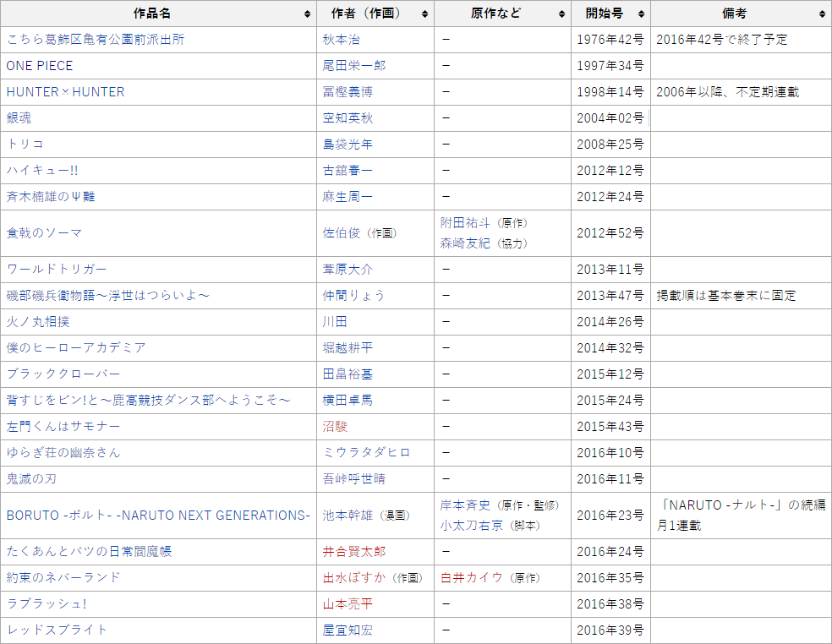
Task: Open the ラブラッシュ! link
Action: point(47,604)
